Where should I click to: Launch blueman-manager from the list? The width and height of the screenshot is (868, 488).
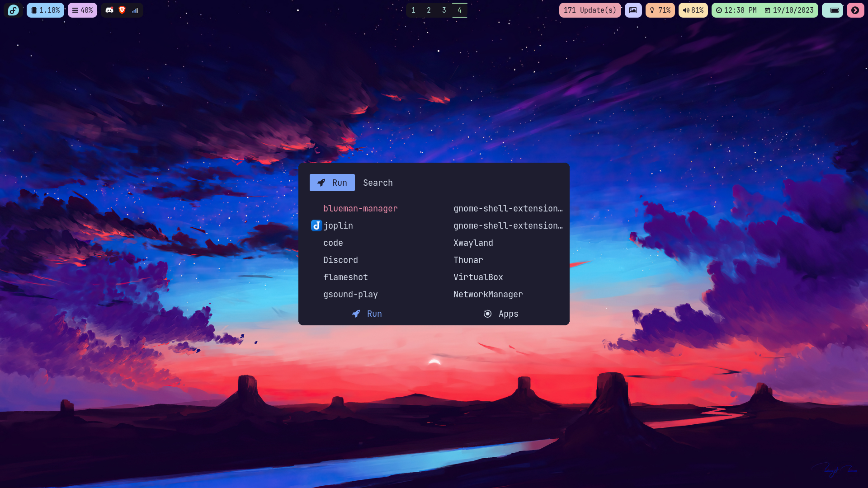click(x=360, y=208)
